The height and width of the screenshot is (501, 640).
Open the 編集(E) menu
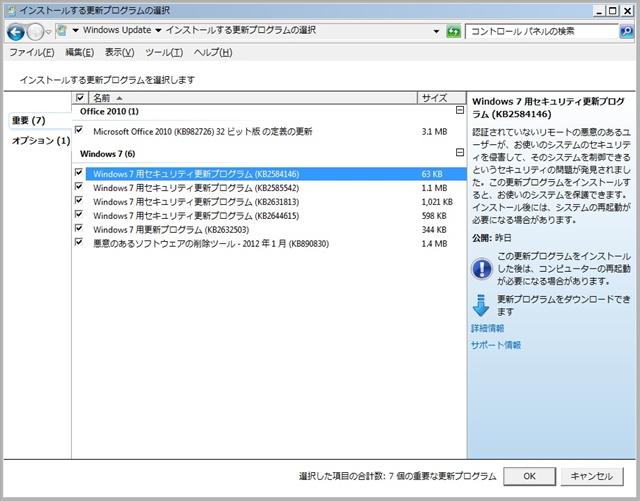pyautogui.click(x=80, y=52)
